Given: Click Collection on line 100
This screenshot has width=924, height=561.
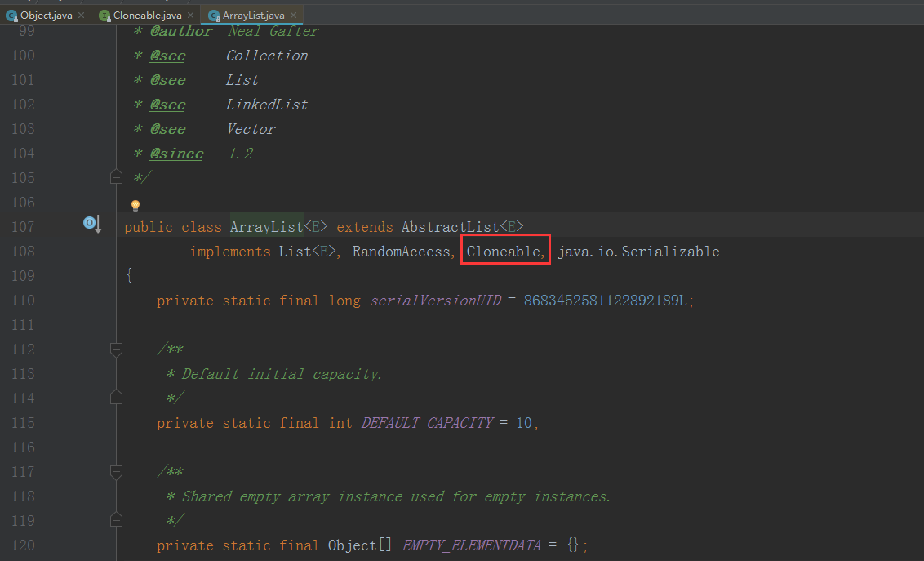Looking at the screenshot, I should 267,56.
